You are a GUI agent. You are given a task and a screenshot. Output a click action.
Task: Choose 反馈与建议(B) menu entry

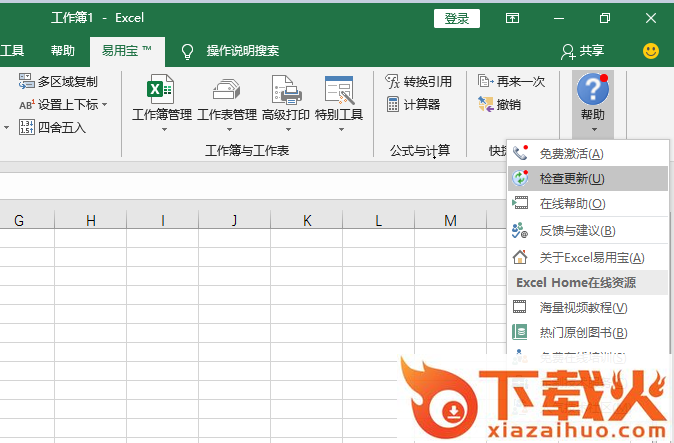click(588, 231)
